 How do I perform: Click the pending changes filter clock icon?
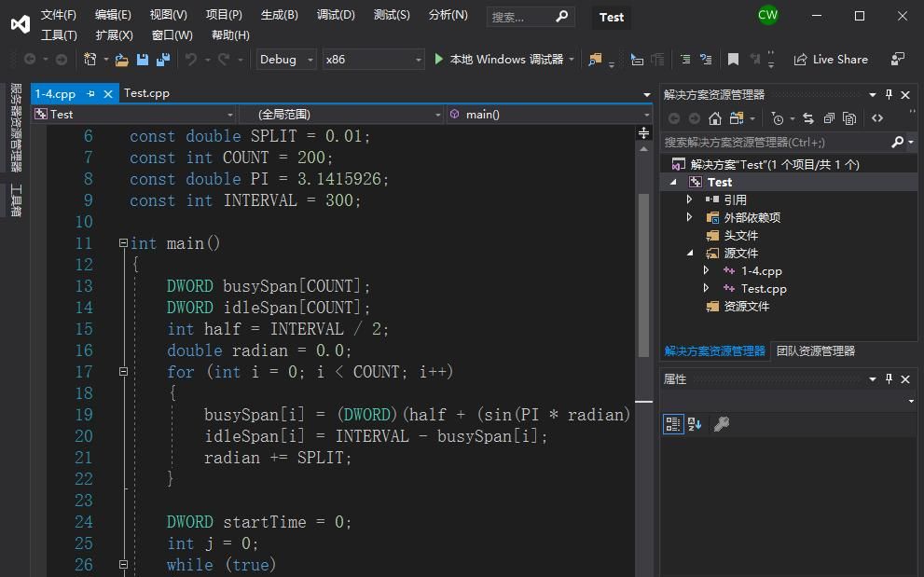(778, 118)
